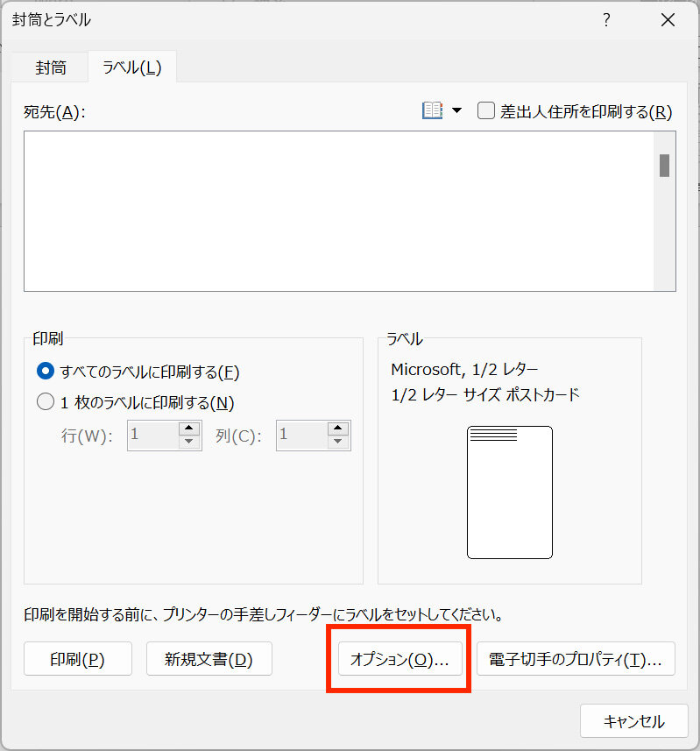Increase the 列(C) spinner value
700x751 pixels.
click(x=338, y=428)
